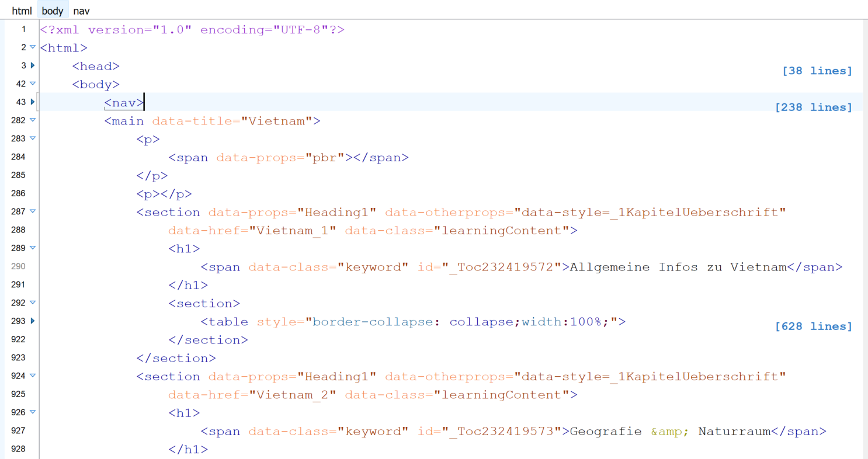Image resolution: width=868 pixels, height=459 pixels.
Task: Expand the folded nav element on line 43
Action: [33, 102]
